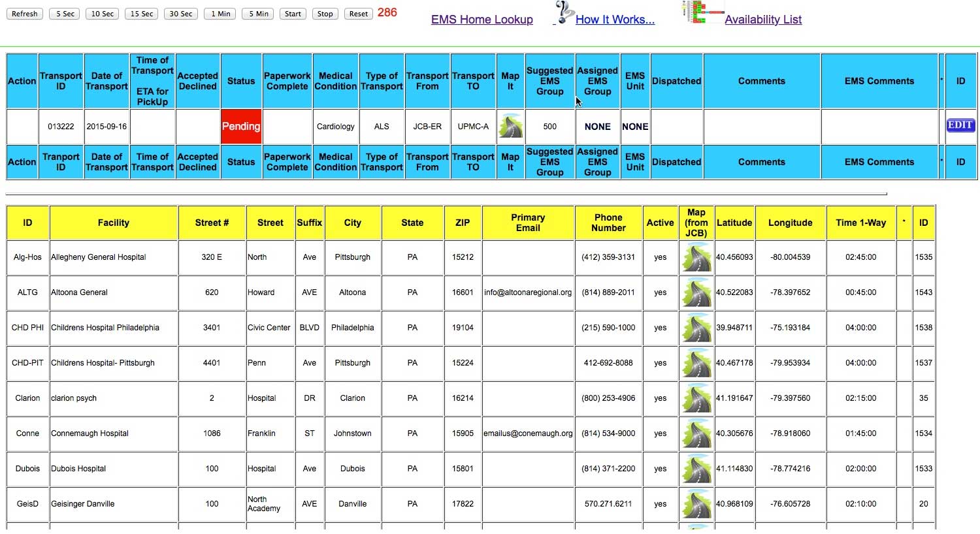Click GeisD facility ID cell
The image size is (980, 534).
27,504
